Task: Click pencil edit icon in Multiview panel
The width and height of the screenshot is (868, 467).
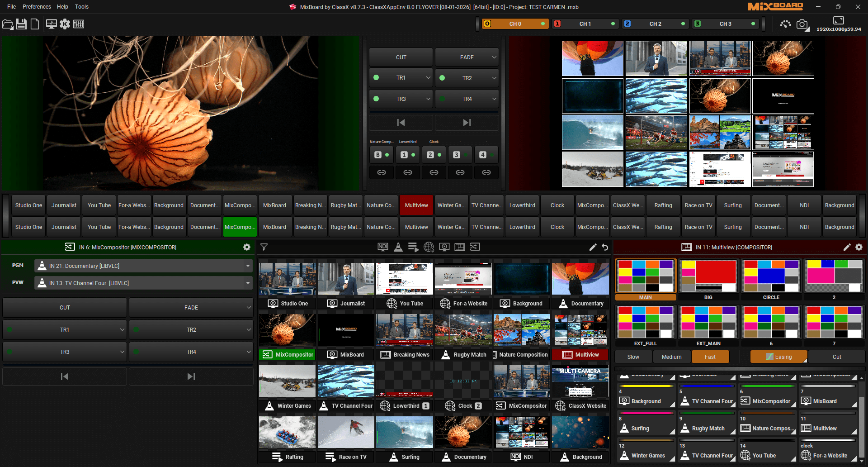Action: (x=847, y=247)
